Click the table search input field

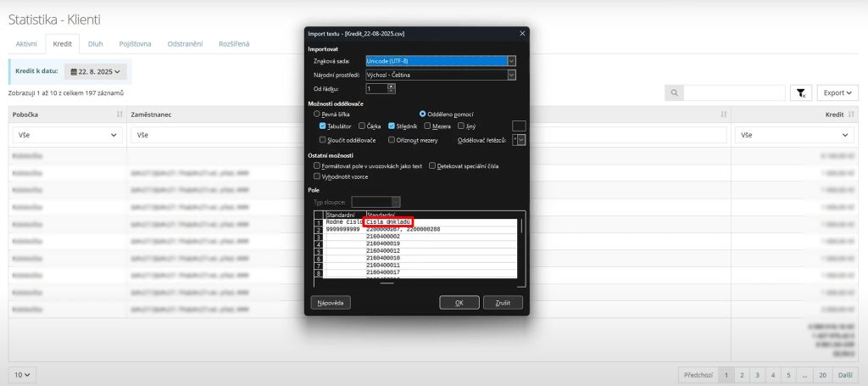(x=734, y=93)
